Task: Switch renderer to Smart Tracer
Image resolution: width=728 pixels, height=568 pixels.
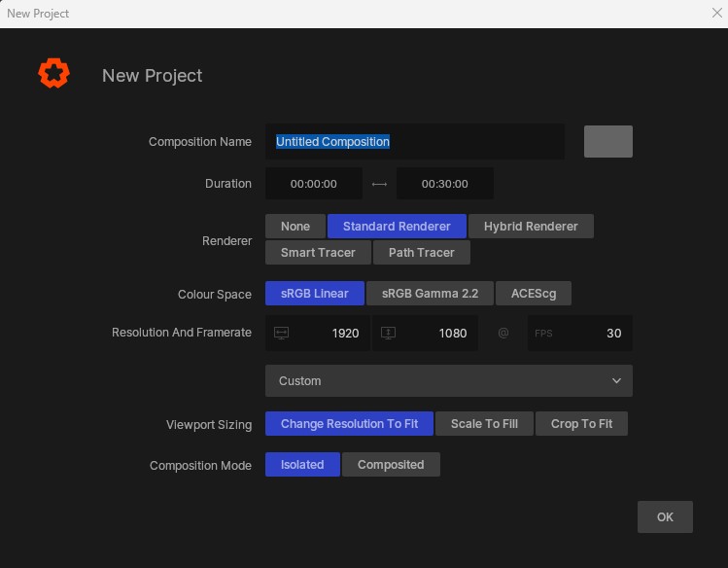Action: coord(318,253)
